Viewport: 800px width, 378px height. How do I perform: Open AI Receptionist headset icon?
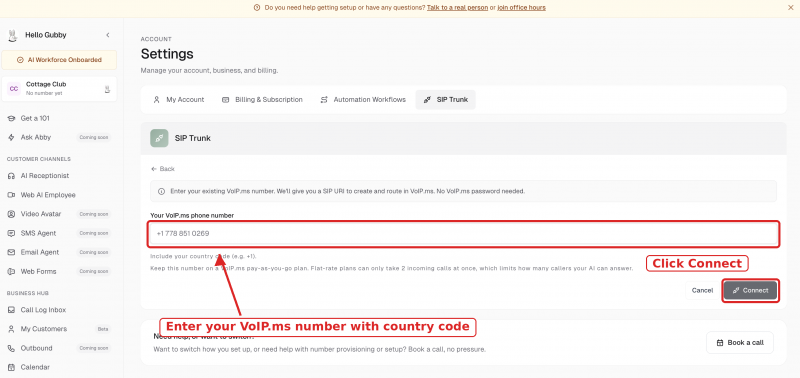tap(11, 176)
